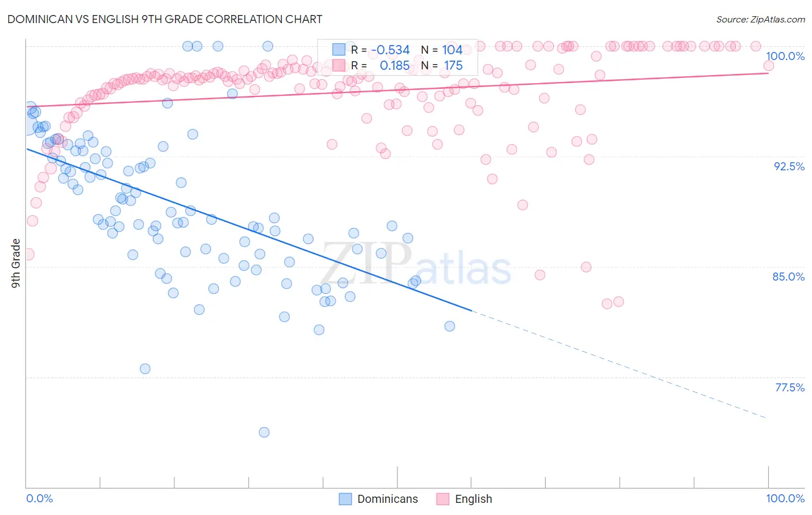
Task: Click the pink R = 0.185 statistics swatch
Action: tap(338, 65)
